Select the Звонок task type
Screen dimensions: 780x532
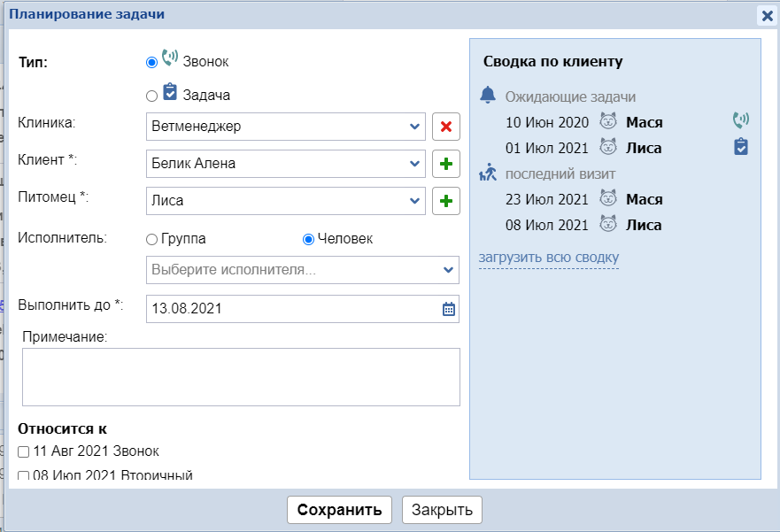pyautogui.click(x=151, y=62)
